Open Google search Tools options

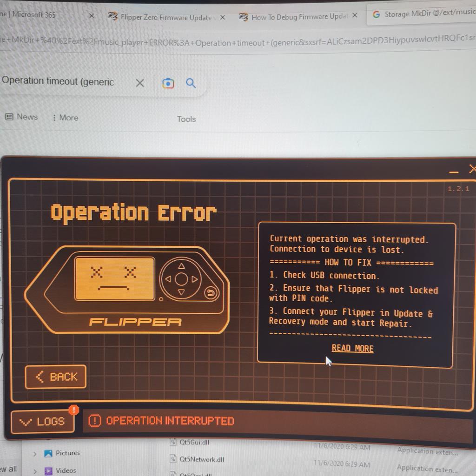click(x=186, y=119)
